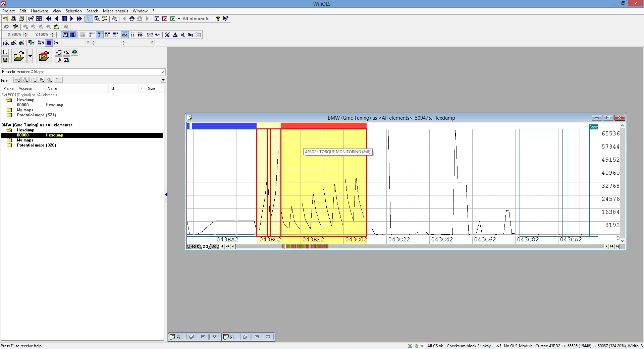
Task: Open the flag marker filter dropdown
Action: [41, 80]
